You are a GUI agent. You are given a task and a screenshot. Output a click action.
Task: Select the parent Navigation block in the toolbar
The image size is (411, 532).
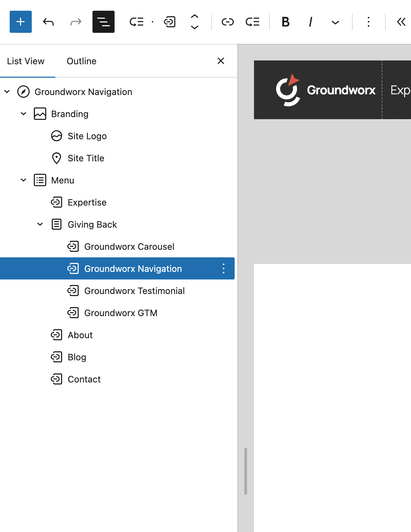coord(137,22)
